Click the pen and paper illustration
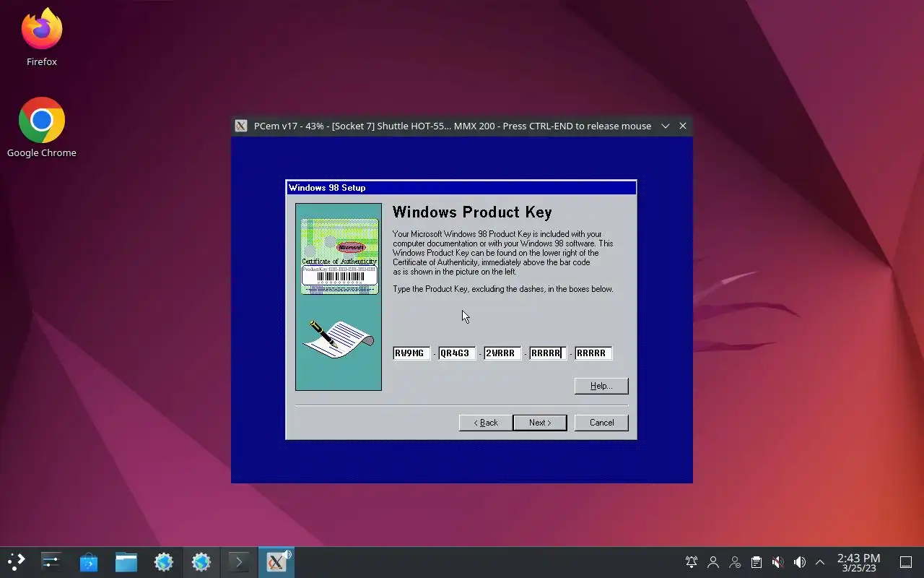The height and width of the screenshot is (578, 924). coord(338,340)
